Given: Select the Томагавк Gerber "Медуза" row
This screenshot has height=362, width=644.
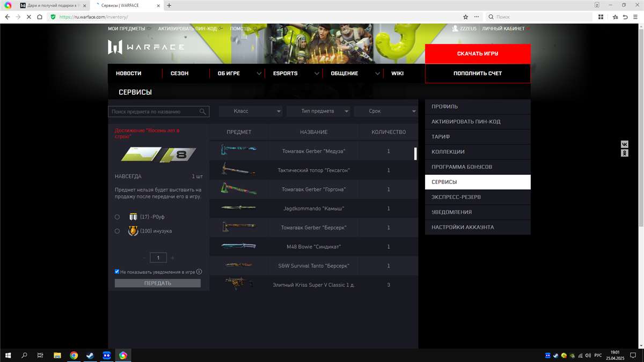Looking at the screenshot, I should (x=313, y=151).
